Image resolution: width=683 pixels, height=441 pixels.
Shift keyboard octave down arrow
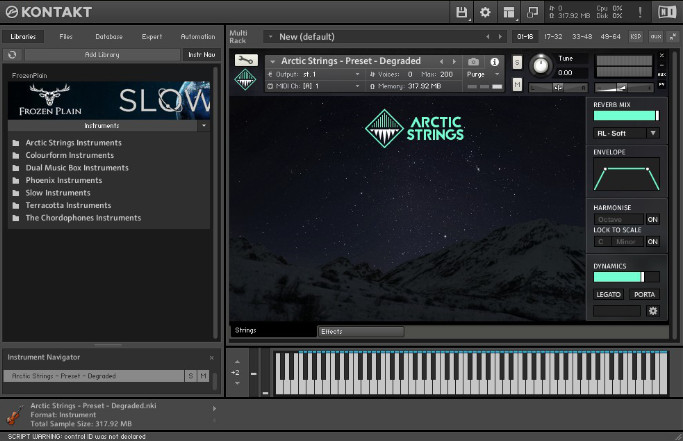[x=237, y=383]
